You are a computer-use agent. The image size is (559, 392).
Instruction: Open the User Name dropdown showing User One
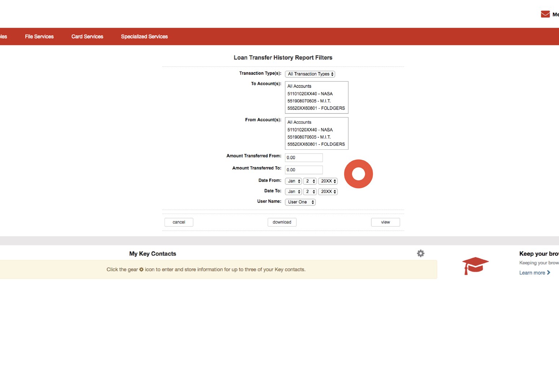[300, 202]
